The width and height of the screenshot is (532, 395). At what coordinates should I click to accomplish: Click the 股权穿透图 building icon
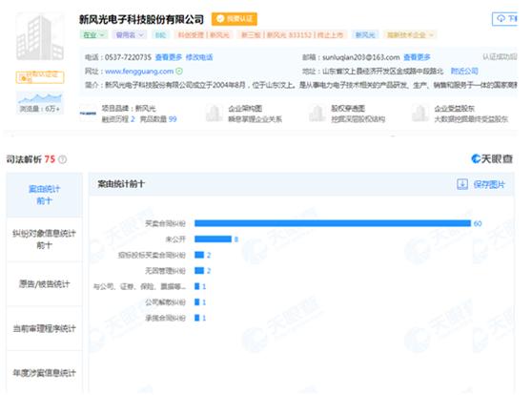[317, 114]
